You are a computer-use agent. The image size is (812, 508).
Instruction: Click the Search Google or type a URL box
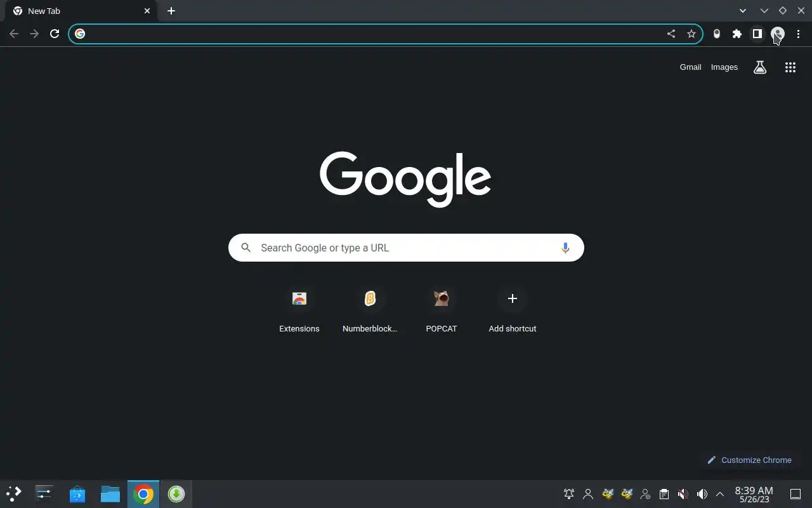[406, 248]
